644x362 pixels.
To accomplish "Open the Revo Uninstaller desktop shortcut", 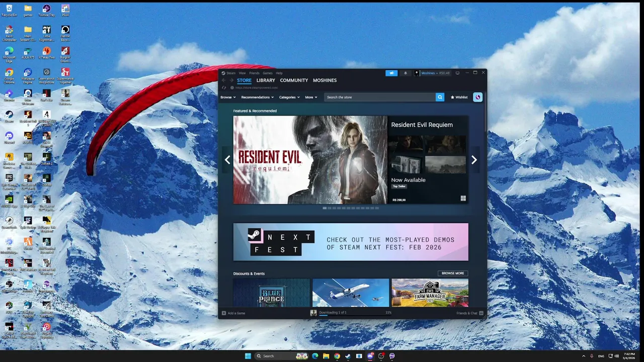I will coord(9,34).
